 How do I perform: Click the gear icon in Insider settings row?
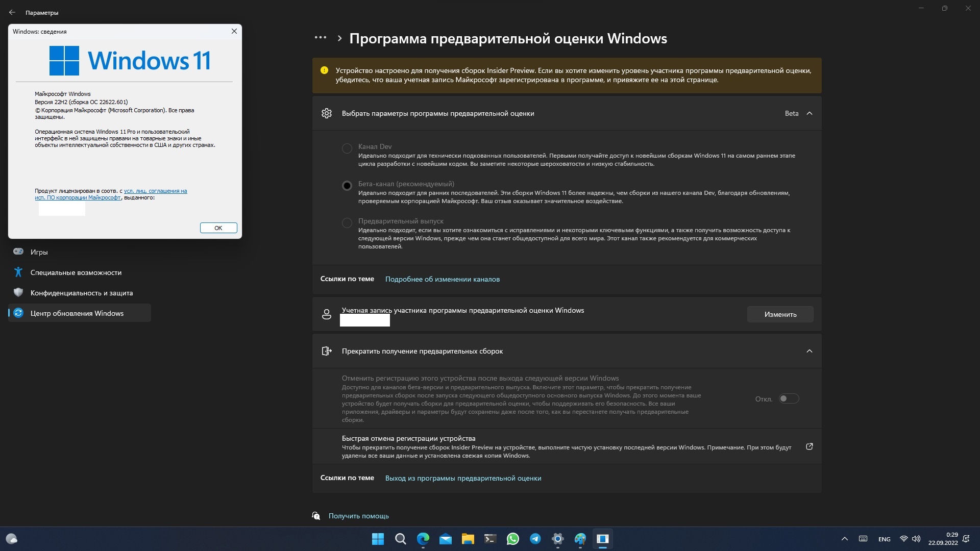327,113
